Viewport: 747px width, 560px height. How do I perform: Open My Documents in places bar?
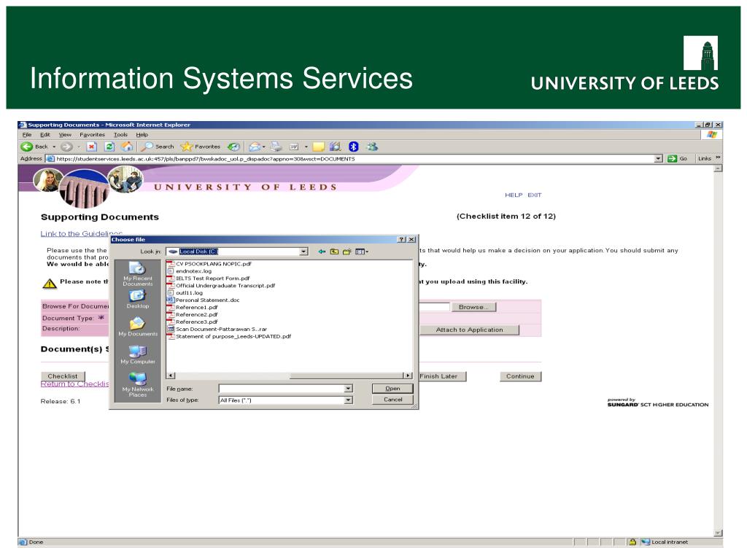pos(138,327)
